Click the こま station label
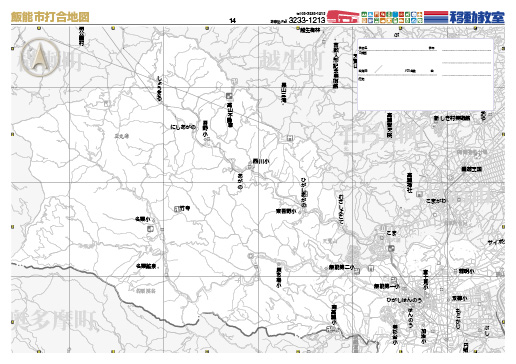 click(392, 233)
